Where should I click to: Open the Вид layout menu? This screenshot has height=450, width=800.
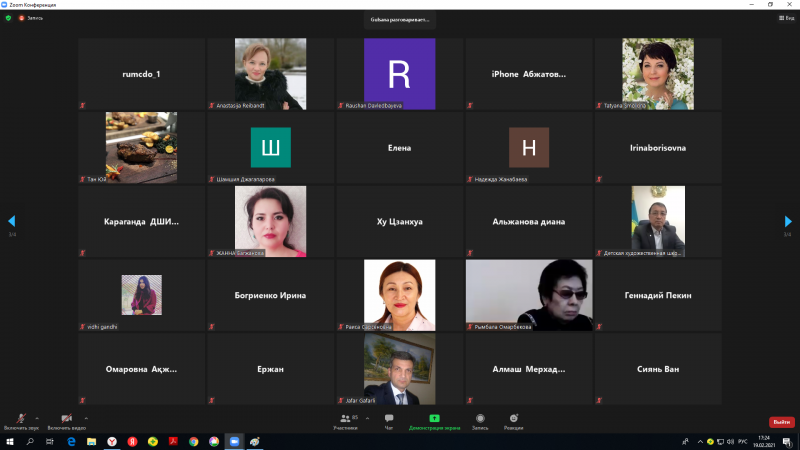coord(787,18)
